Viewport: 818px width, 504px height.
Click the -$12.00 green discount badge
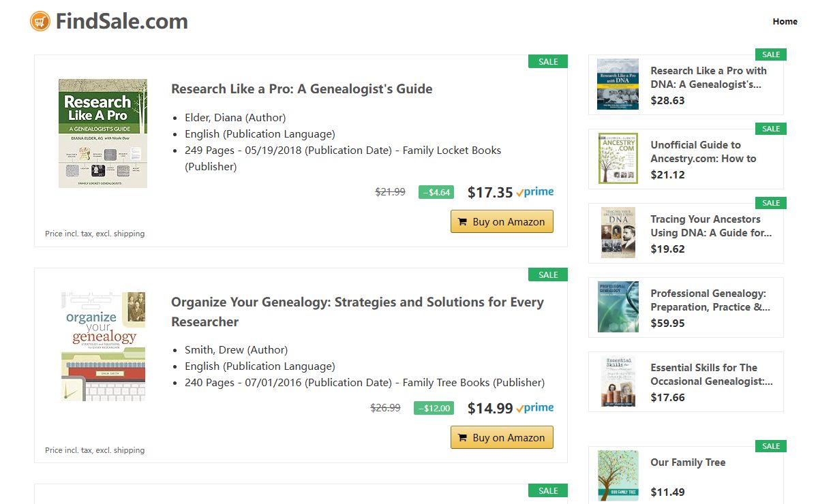coord(434,408)
